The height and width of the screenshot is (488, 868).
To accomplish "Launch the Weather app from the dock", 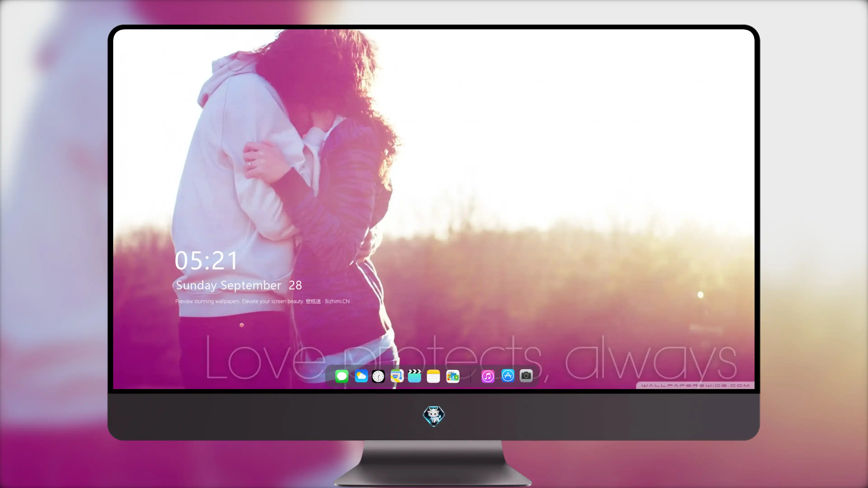I will 361,376.
